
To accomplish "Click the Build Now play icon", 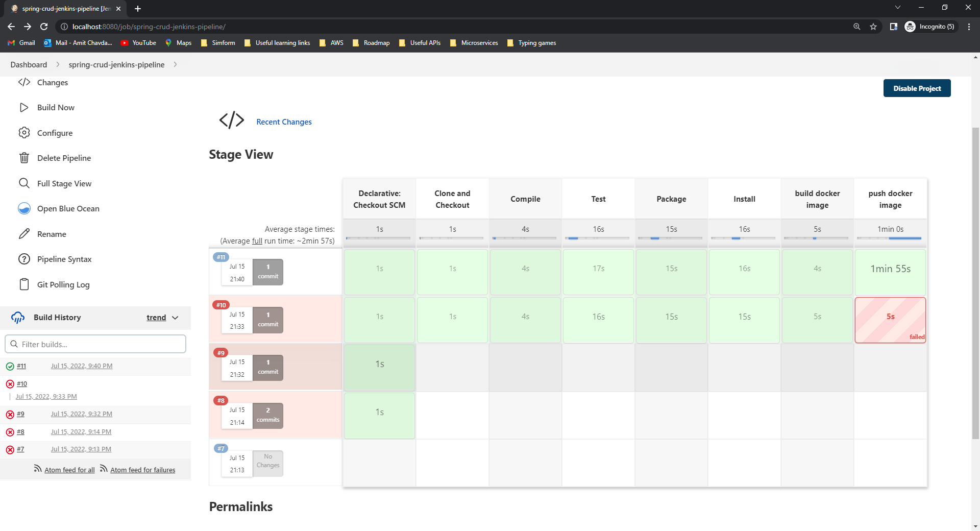I will point(24,107).
